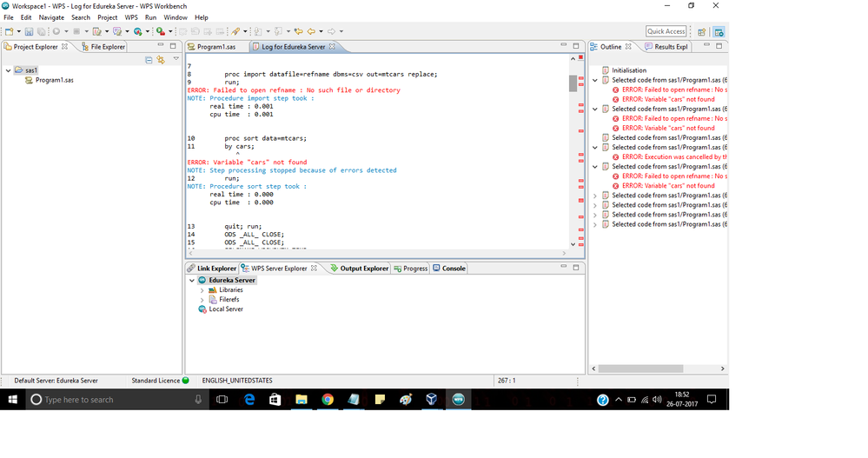Click the Search flashlight toolbar icon

[235, 31]
